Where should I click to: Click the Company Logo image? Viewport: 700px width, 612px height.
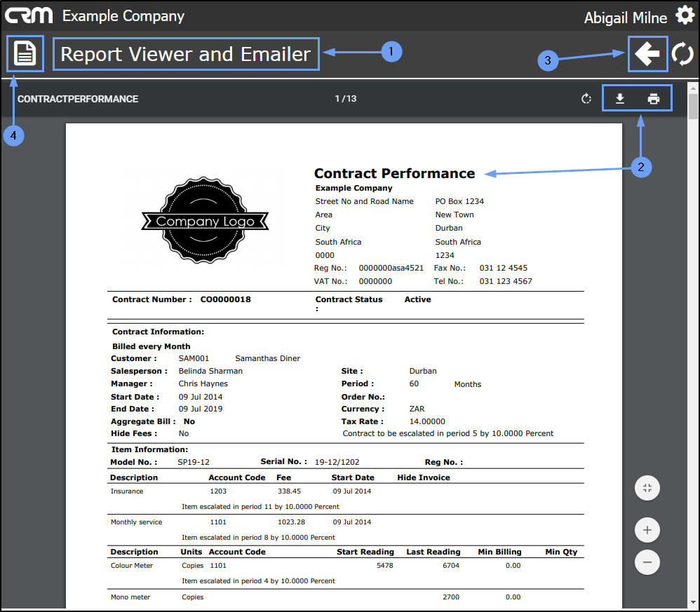[x=206, y=221]
